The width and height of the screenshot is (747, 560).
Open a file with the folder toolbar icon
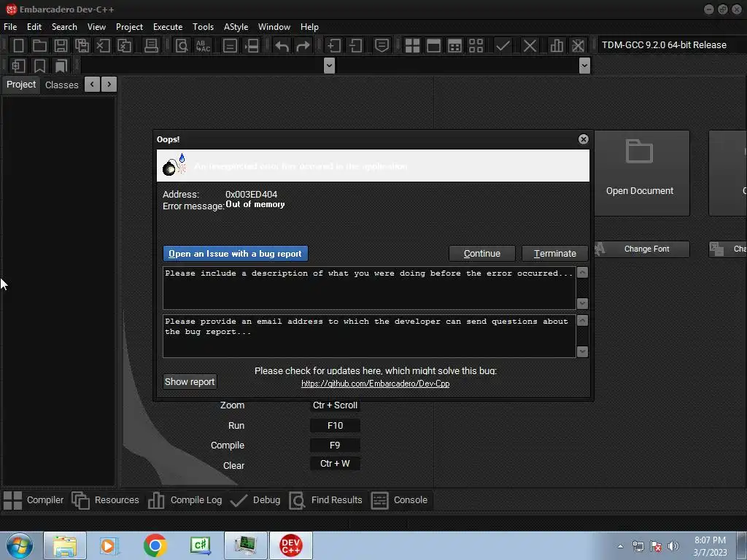(x=39, y=46)
